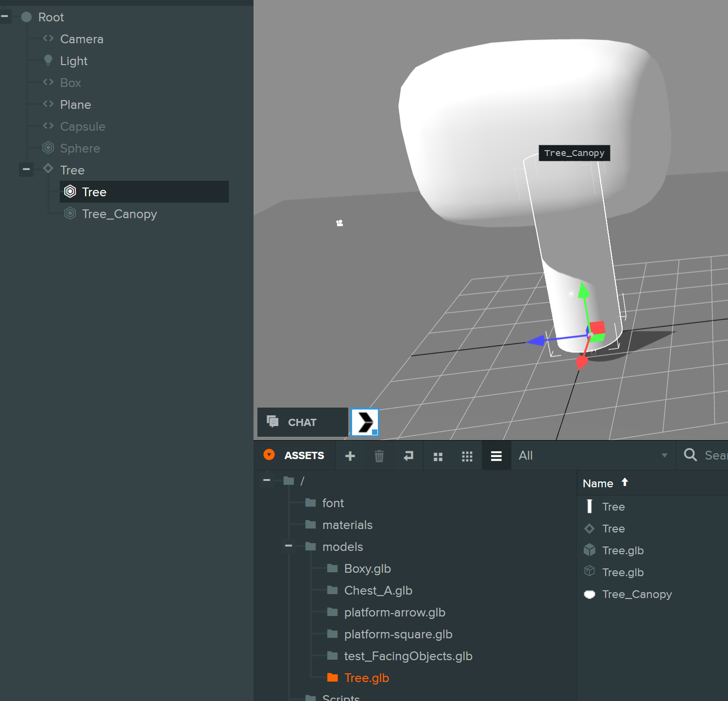
Task: Click the go-up-folder arrow icon
Action: (408, 456)
